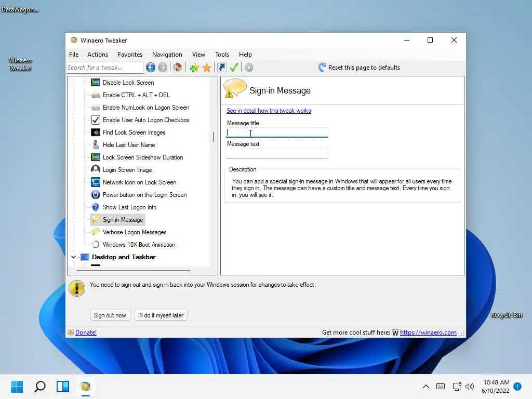The height and width of the screenshot is (399, 532).
Task: Open the Task View taskbar icon
Action: click(63, 387)
